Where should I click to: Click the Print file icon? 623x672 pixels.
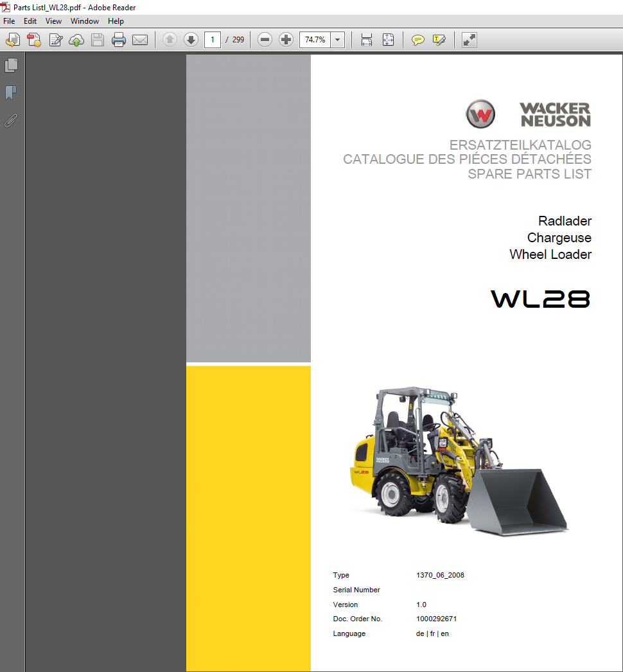click(x=119, y=40)
